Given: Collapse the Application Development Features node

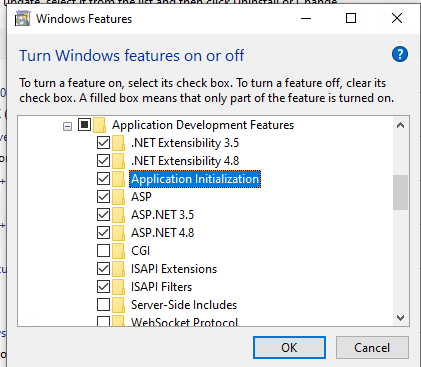Looking at the screenshot, I should 67,126.
